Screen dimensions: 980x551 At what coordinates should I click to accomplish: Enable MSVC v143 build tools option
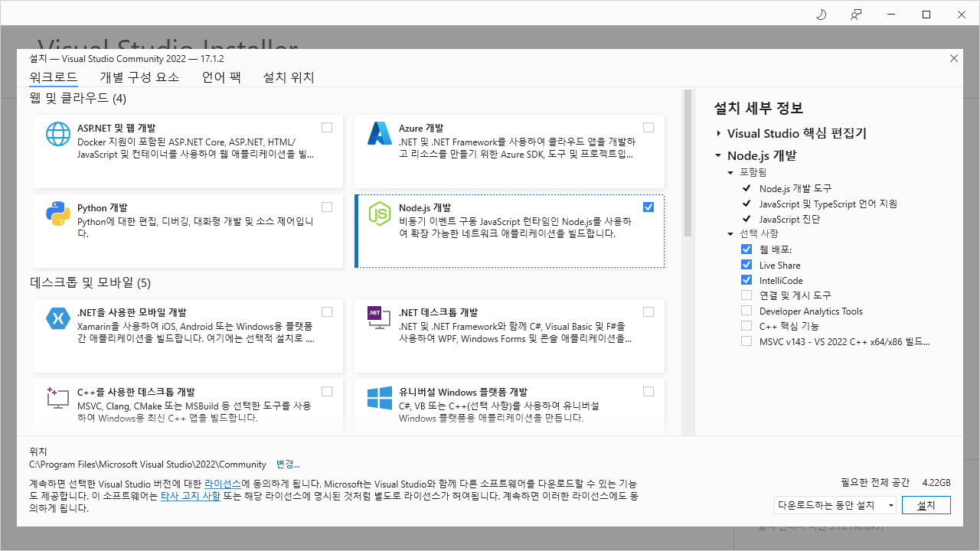coord(746,341)
